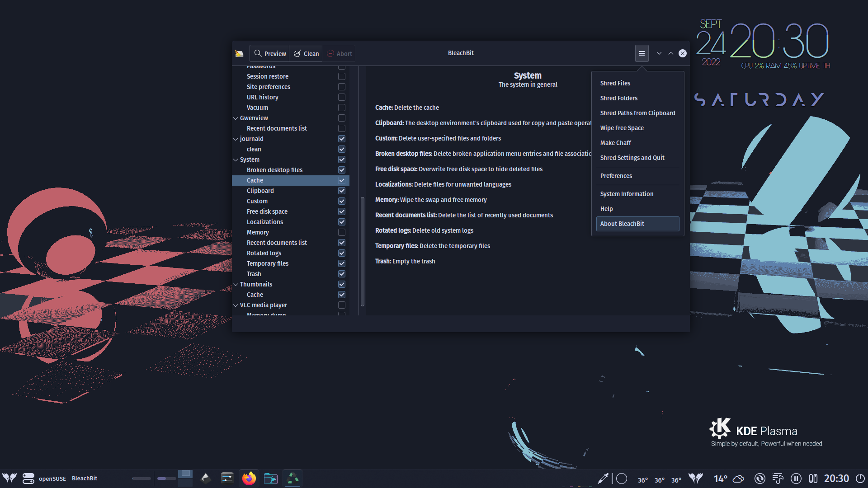868x488 pixels.
Task: Open the application launcher in taskbar
Action: tap(9, 478)
